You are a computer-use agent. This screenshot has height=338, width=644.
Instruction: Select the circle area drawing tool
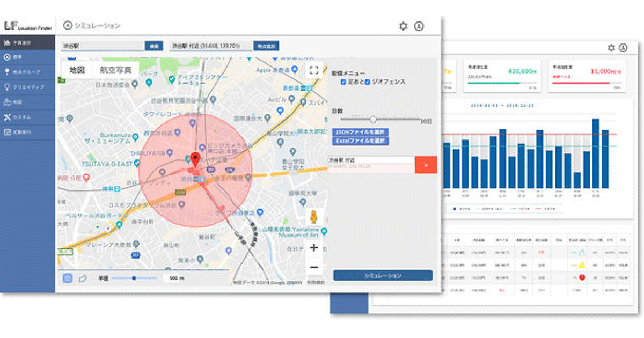tap(68, 278)
